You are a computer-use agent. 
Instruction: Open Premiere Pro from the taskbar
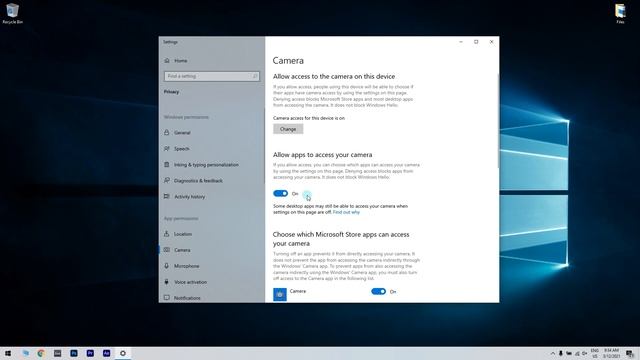point(90,353)
